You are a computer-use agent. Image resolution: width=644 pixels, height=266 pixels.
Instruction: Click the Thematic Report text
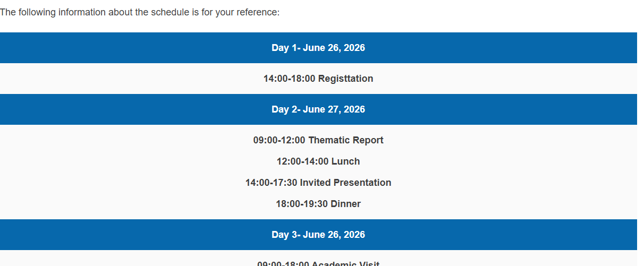pos(346,140)
